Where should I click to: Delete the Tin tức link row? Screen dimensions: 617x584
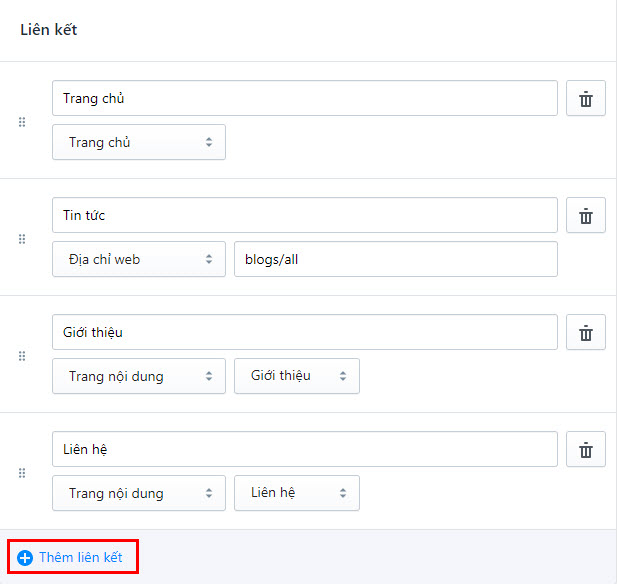click(586, 216)
